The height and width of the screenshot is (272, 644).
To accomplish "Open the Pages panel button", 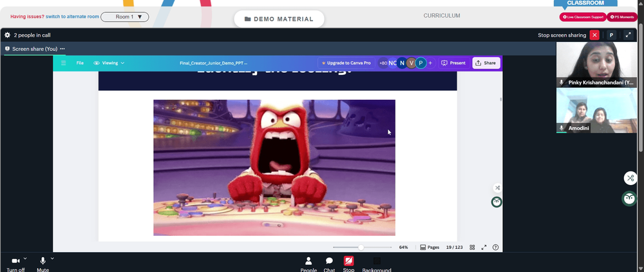I will 430,248.
